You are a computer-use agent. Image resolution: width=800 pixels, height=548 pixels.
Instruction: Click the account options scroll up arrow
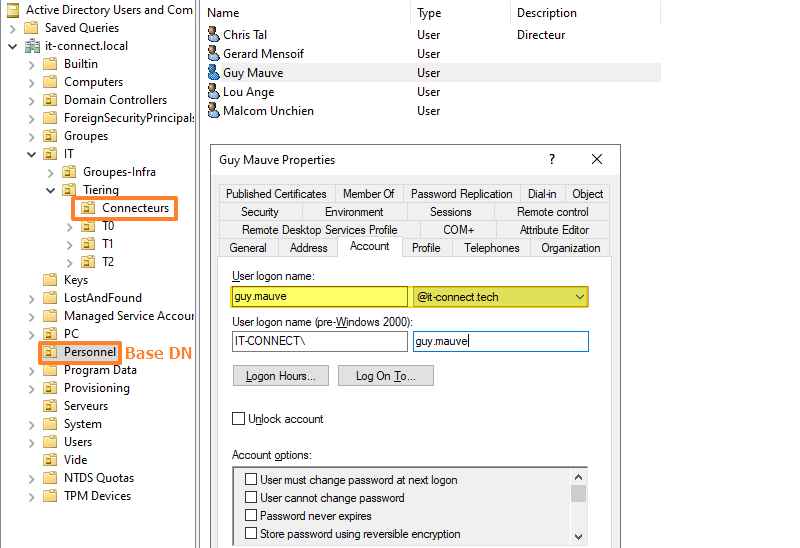click(579, 477)
